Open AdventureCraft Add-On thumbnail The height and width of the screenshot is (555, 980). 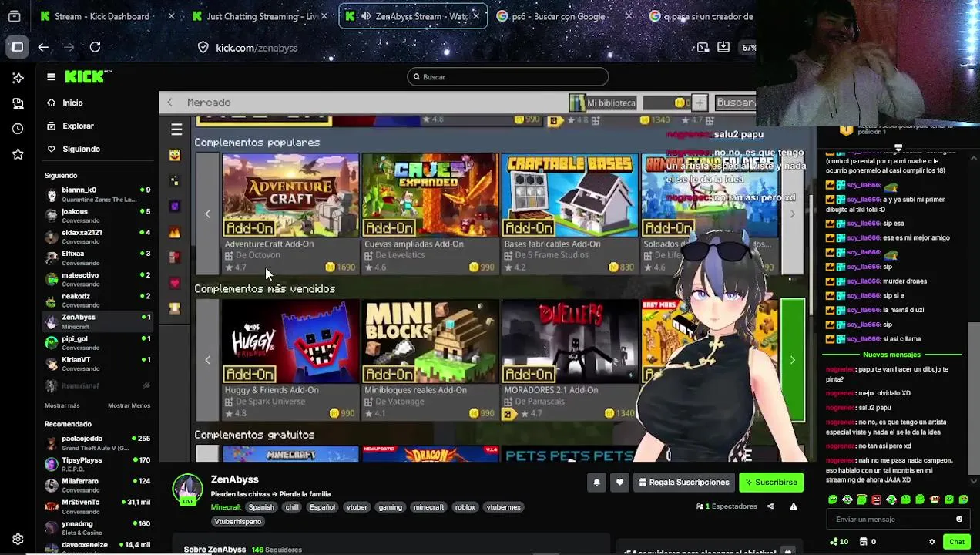point(290,195)
